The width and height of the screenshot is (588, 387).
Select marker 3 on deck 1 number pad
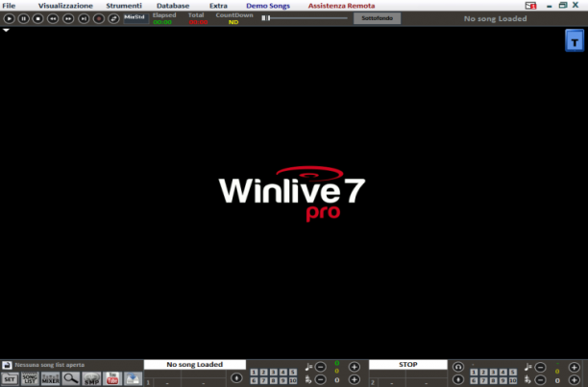click(274, 372)
